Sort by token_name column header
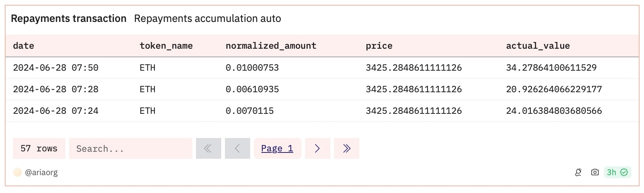Screen dimensions: 644x193 point(166,46)
